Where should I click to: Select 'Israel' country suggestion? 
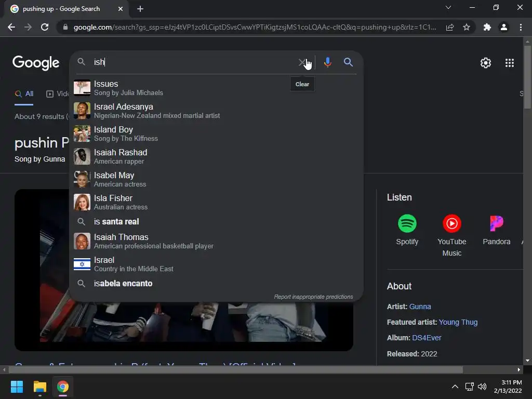click(217, 264)
